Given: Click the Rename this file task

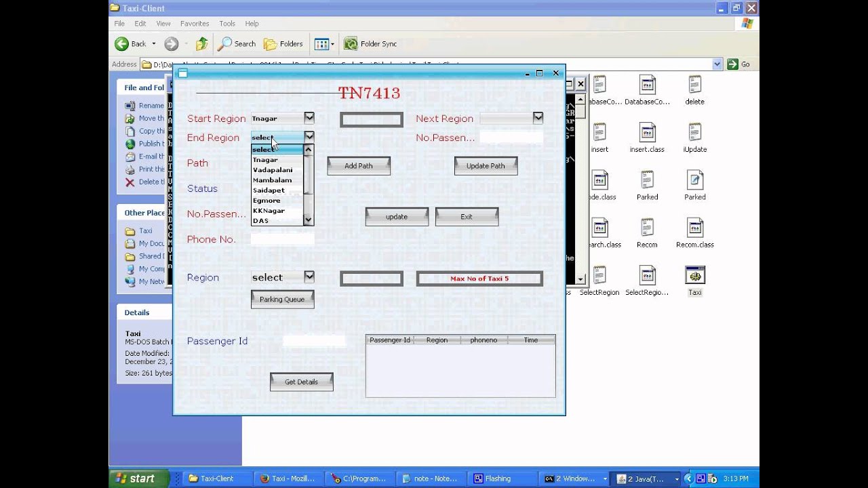Looking at the screenshot, I should tap(144, 106).
